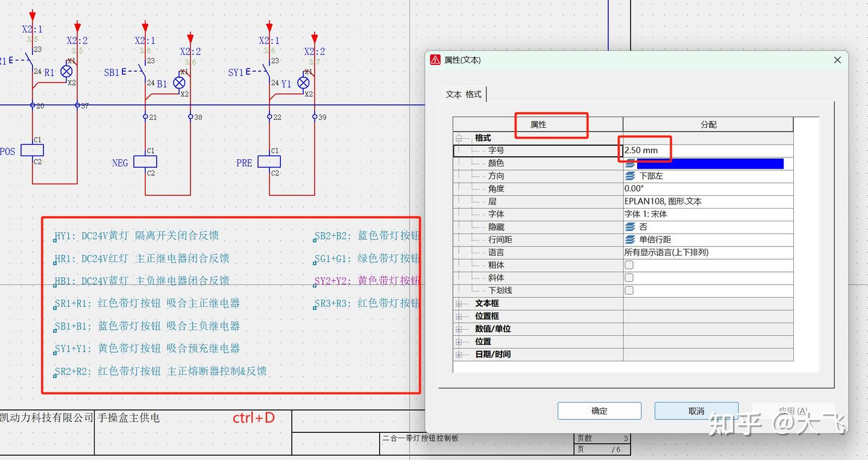
Task: Click the 取消 button
Action: click(696, 411)
